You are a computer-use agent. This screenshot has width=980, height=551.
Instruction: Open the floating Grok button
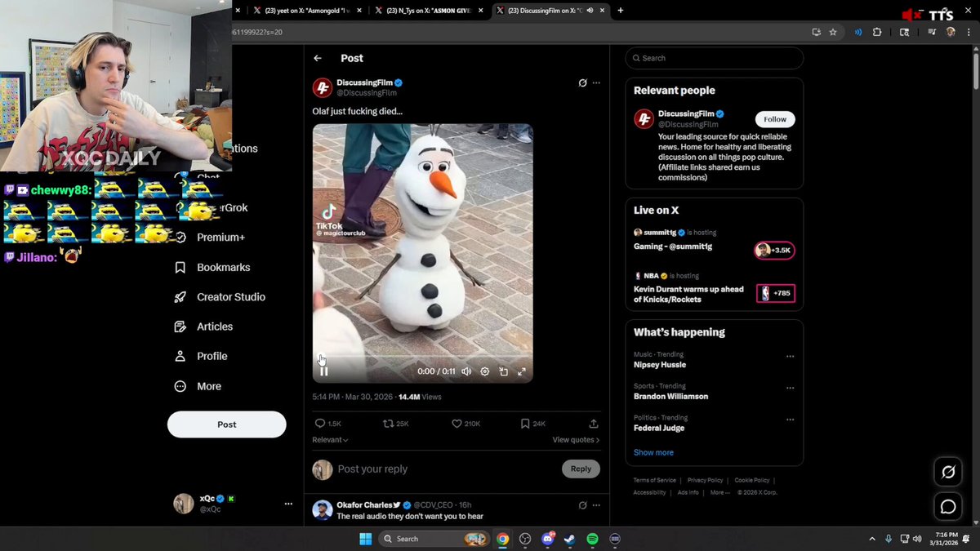click(x=948, y=472)
